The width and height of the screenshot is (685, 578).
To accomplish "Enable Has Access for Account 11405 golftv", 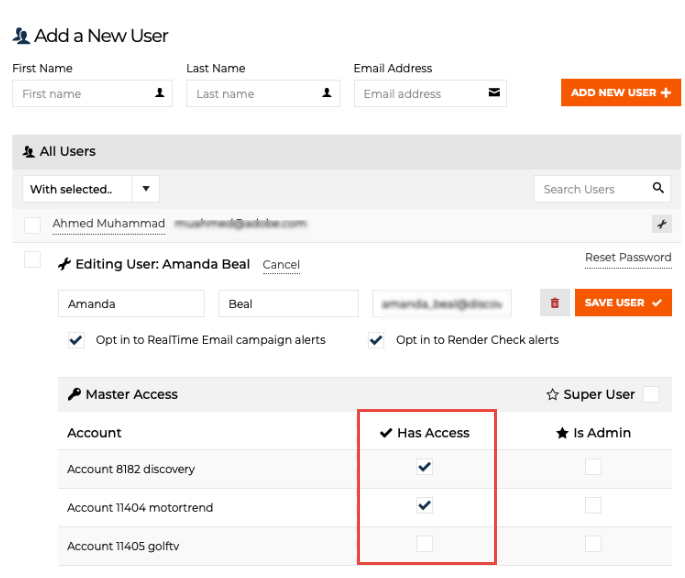I will click(x=425, y=544).
